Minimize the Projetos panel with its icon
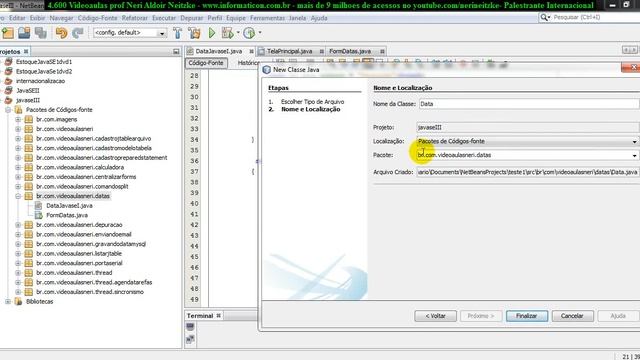Screen dimensions: 640x360 pyautogui.click(x=176, y=51)
